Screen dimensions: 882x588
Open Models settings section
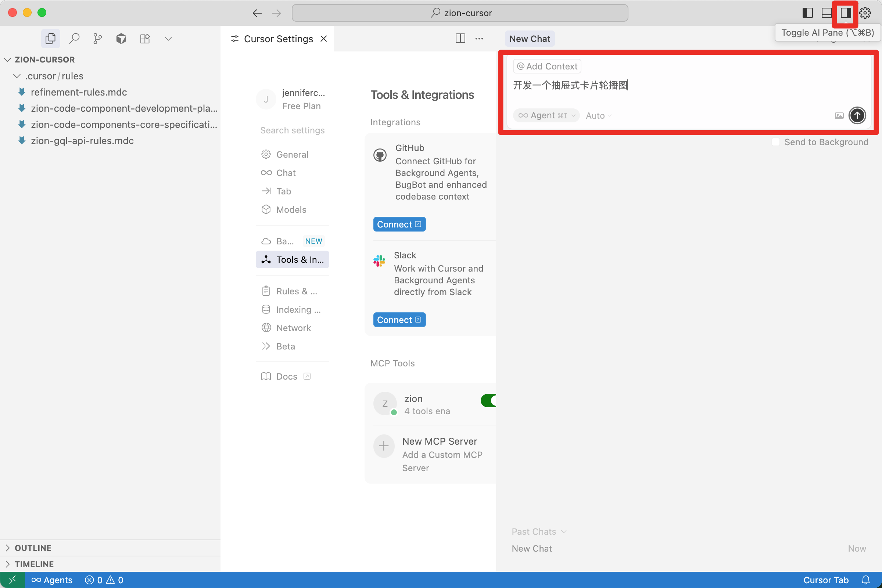click(x=292, y=209)
